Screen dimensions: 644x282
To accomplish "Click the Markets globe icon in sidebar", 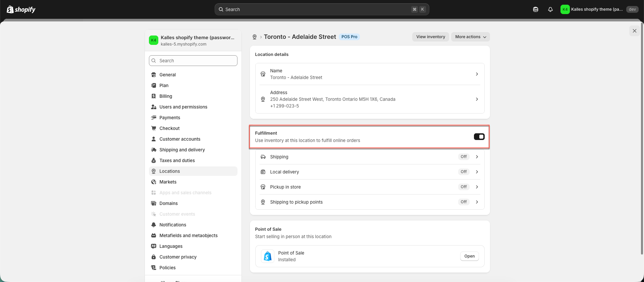I will pos(154,182).
